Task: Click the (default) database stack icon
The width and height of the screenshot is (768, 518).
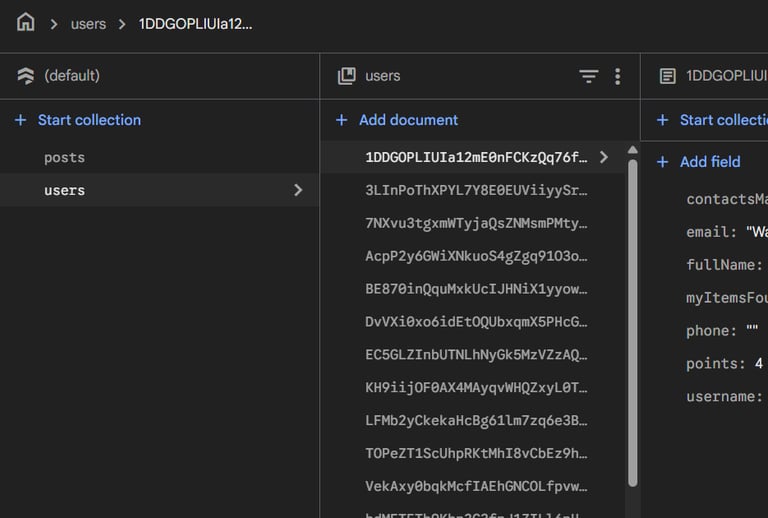Action: 25,76
